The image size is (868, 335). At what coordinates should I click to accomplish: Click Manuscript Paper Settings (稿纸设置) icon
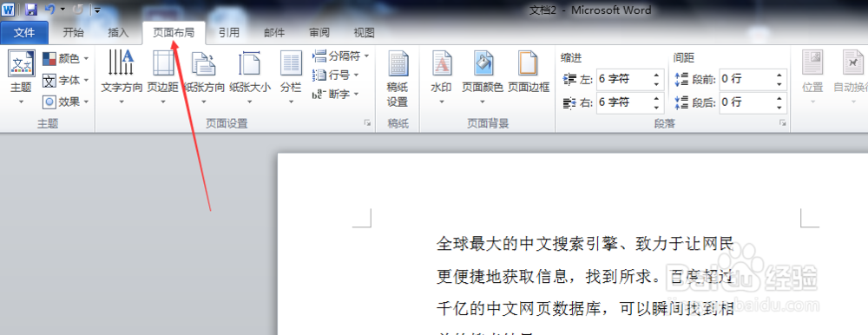coord(398,63)
